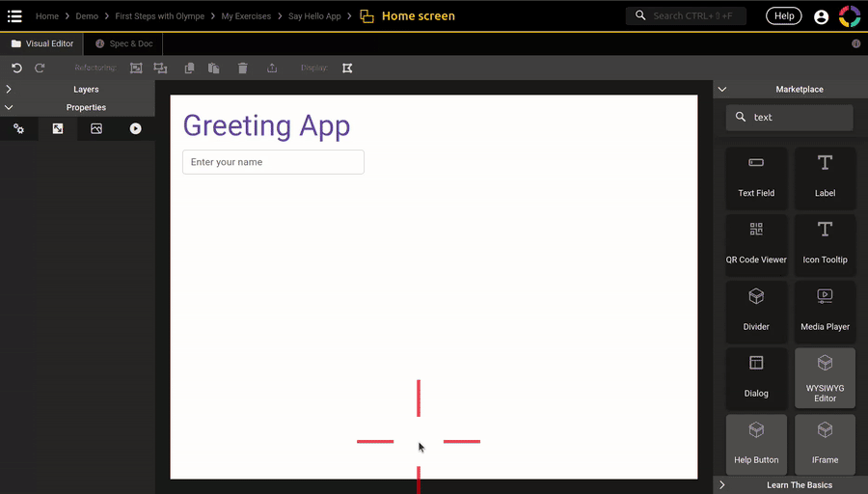This screenshot has width=868, height=494.
Task: Select the QR Code Viewer component
Action: click(756, 243)
